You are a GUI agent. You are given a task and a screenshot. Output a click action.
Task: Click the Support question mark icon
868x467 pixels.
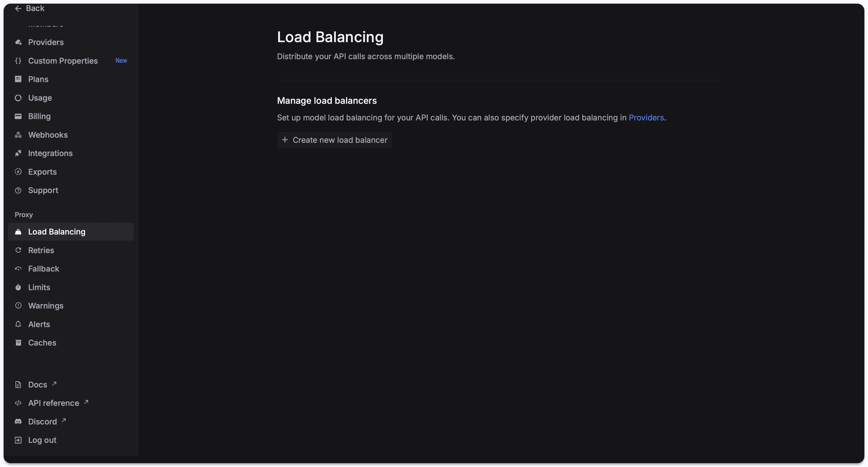[x=18, y=190]
